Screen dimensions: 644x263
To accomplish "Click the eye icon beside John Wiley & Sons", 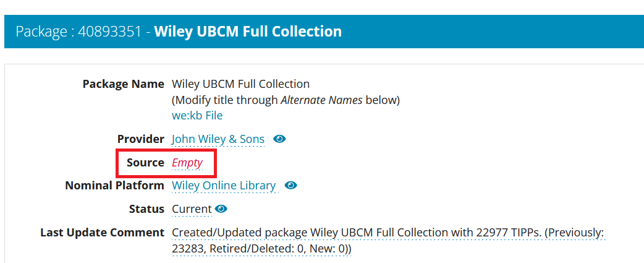I will click(279, 139).
